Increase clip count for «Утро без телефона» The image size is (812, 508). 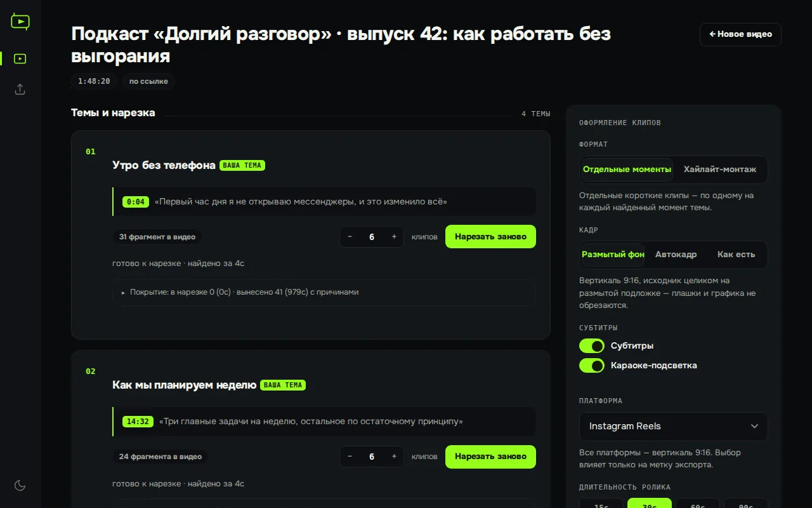(394, 237)
